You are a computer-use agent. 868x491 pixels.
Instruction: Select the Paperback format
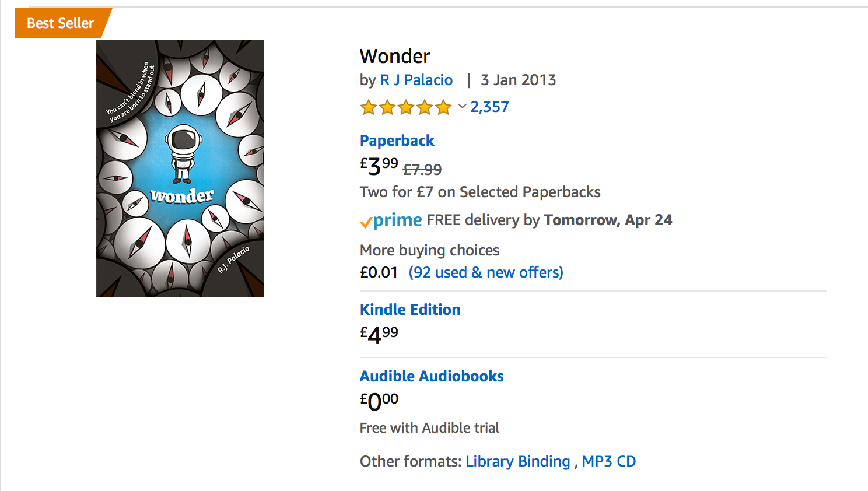coord(397,141)
